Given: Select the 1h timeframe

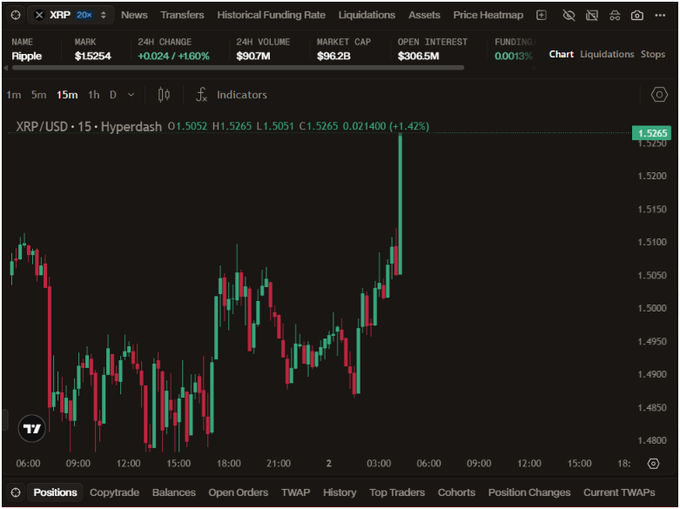Looking at the screenshot, I should [x=94, y=95].
